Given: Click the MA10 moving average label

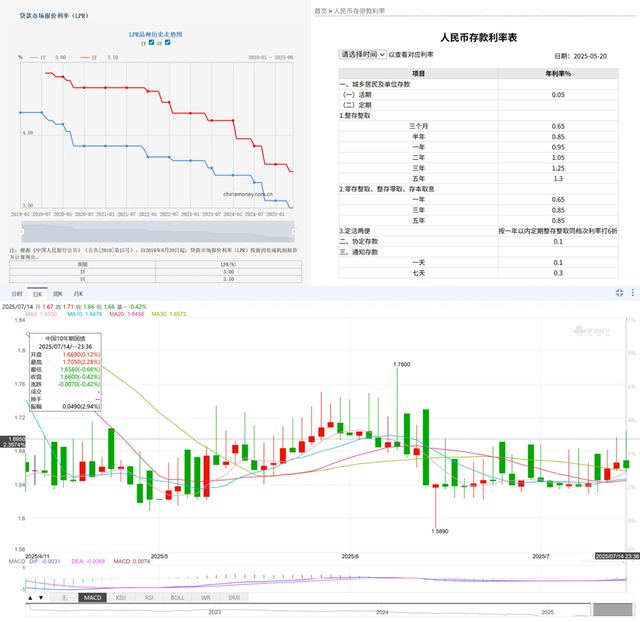Looking at the screenshot, I should tap(84, 314).
